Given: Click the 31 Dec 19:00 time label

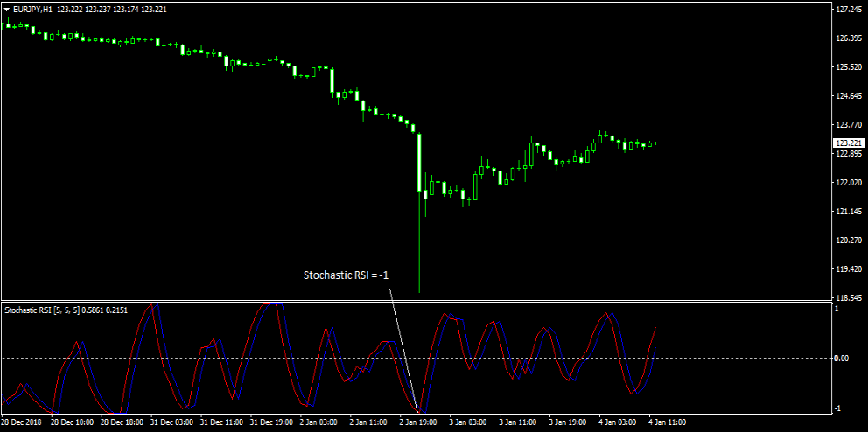Looking at the screenshot, I should coord(272,422).
